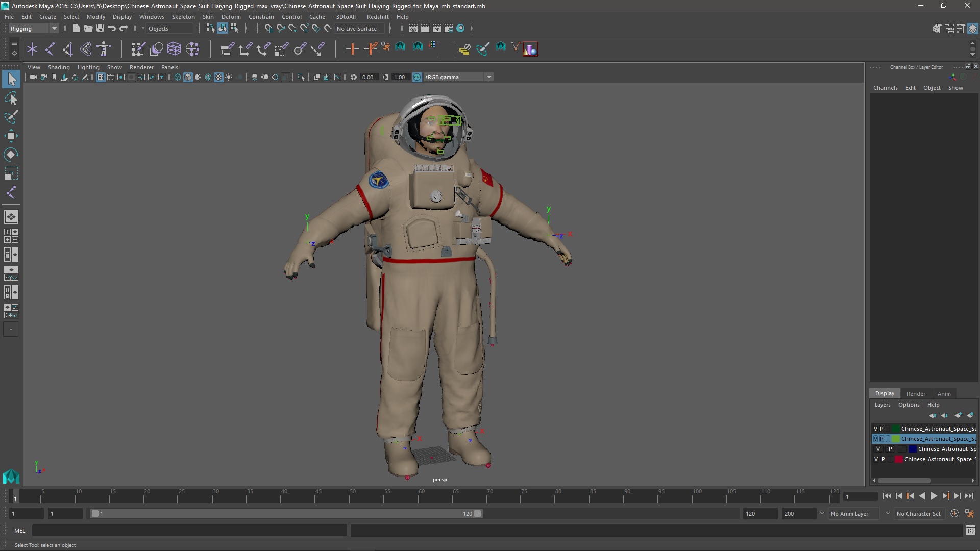Click the red layer color swatch
Screen dimensions: 980x551
coord(898,459)
